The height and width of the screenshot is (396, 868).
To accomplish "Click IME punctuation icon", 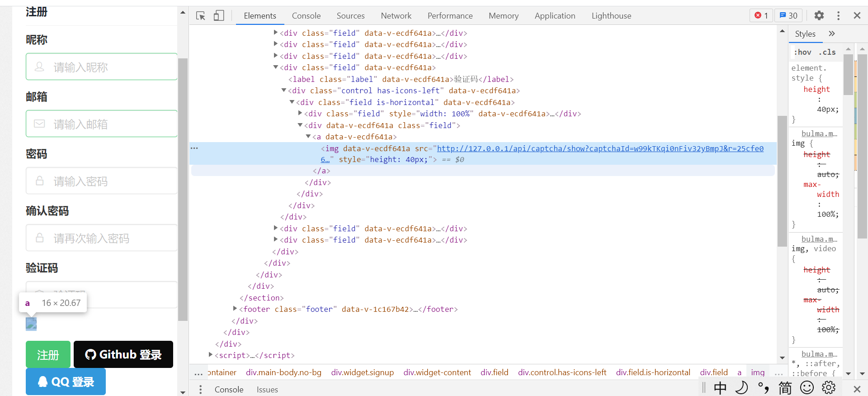I will pos(763,388).
